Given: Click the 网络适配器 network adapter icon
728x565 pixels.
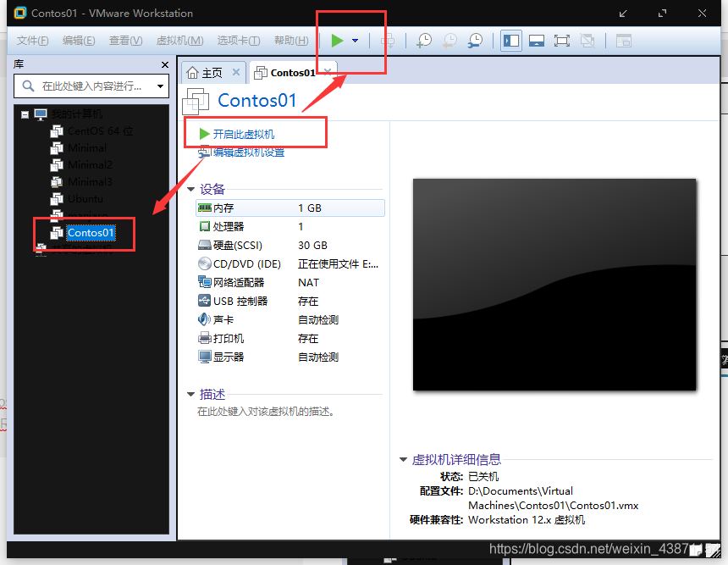Looking at the screenshot, I should tap(204, 281).
